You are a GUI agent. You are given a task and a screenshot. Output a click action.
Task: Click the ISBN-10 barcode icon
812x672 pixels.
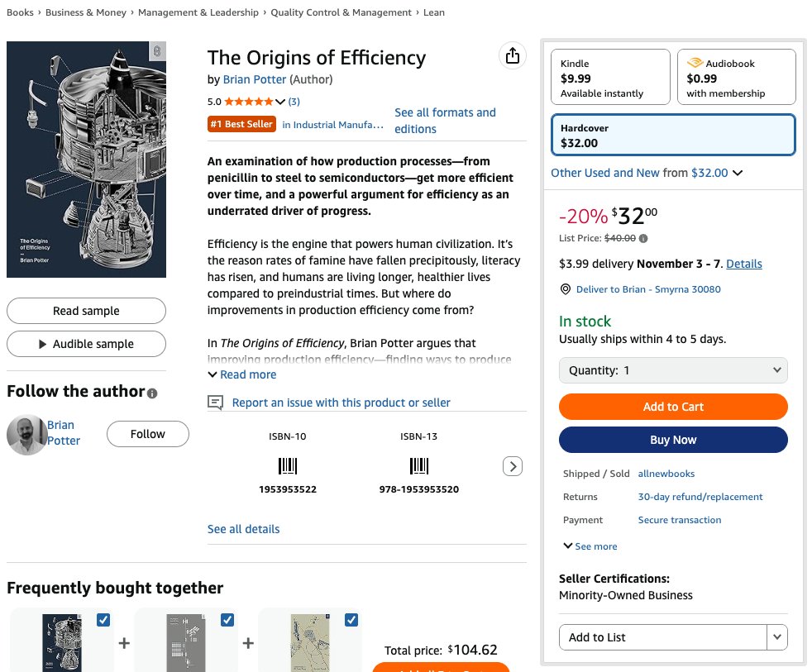point(288,465)
